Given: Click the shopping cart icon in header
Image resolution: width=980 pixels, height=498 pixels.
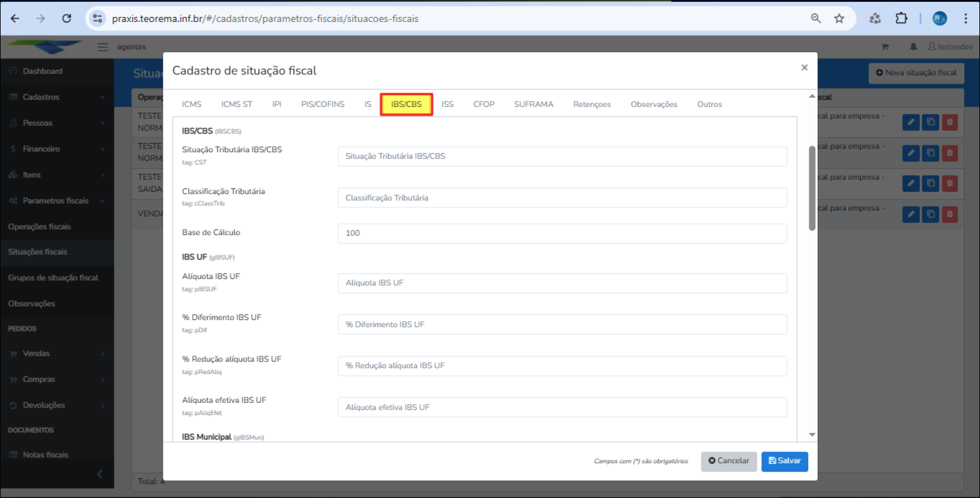Looking at the screenshot, I should click(885, 47).
